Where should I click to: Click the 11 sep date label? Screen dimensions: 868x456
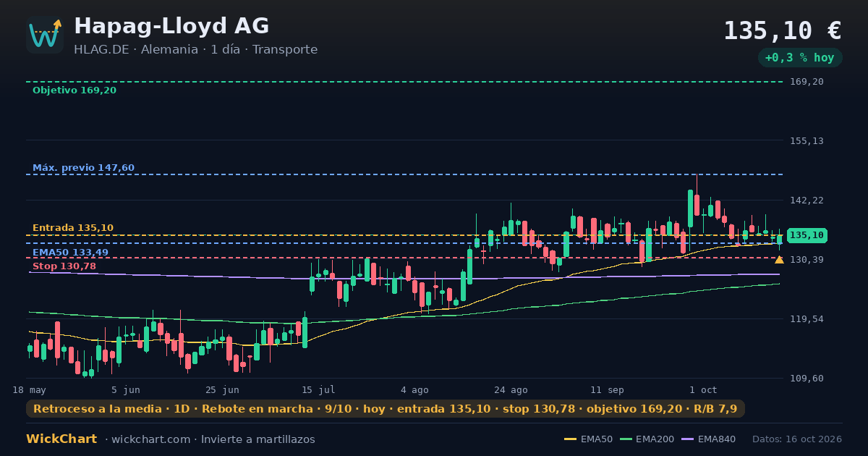[x=607, y=390]
